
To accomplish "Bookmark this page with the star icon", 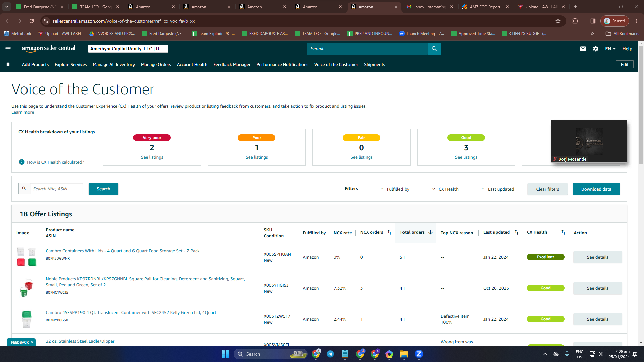I will (558, 21).
